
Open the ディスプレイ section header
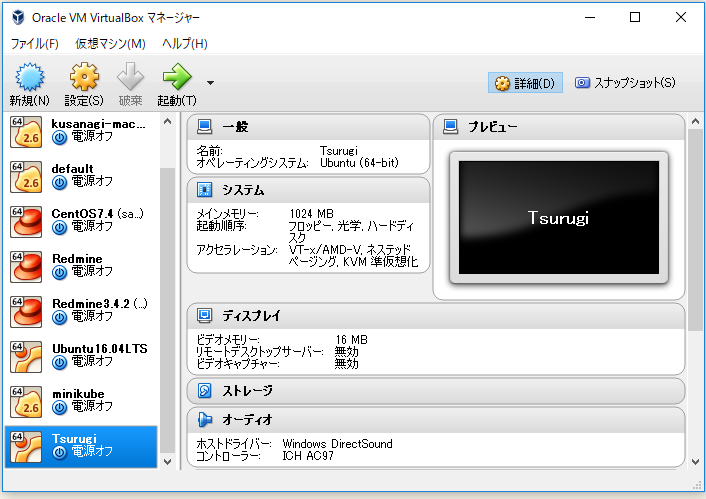point(436,316)
